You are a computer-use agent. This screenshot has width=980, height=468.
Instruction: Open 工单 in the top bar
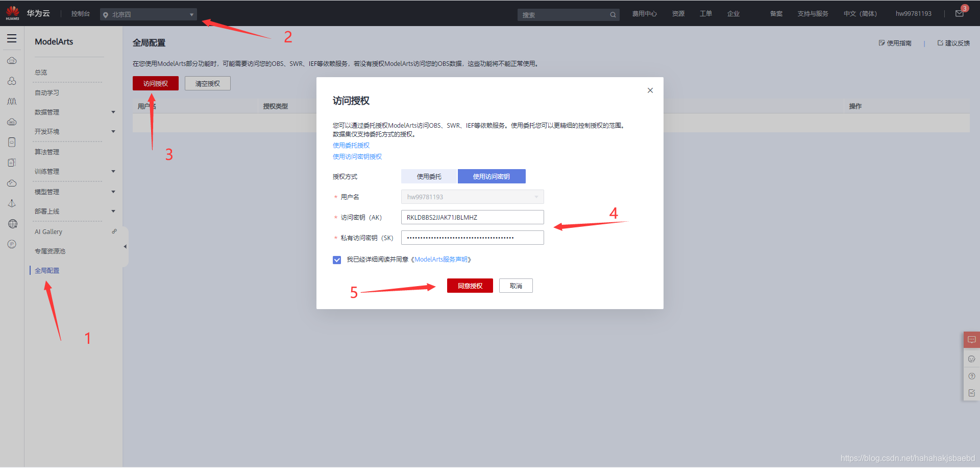[x=706, y=14]
